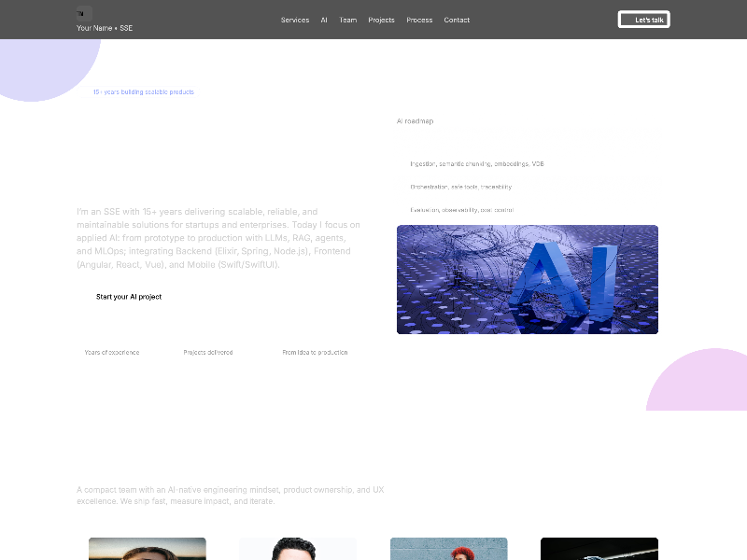Click the From idea to production stat
This screenshot has width=747, height=560.
point(315,353)
